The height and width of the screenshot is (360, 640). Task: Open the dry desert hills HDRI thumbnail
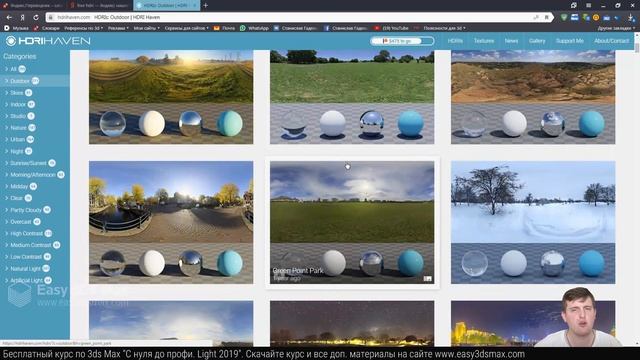click(x=533, y=97)
